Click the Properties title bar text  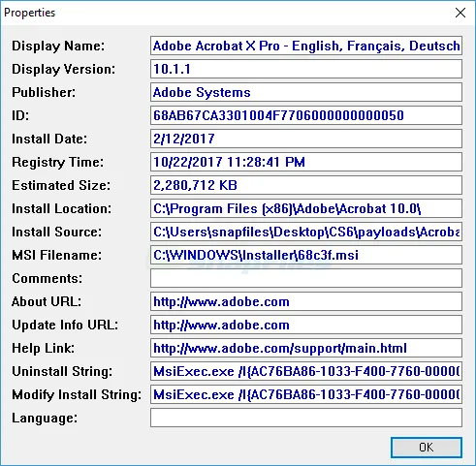[x=29, y=13]
